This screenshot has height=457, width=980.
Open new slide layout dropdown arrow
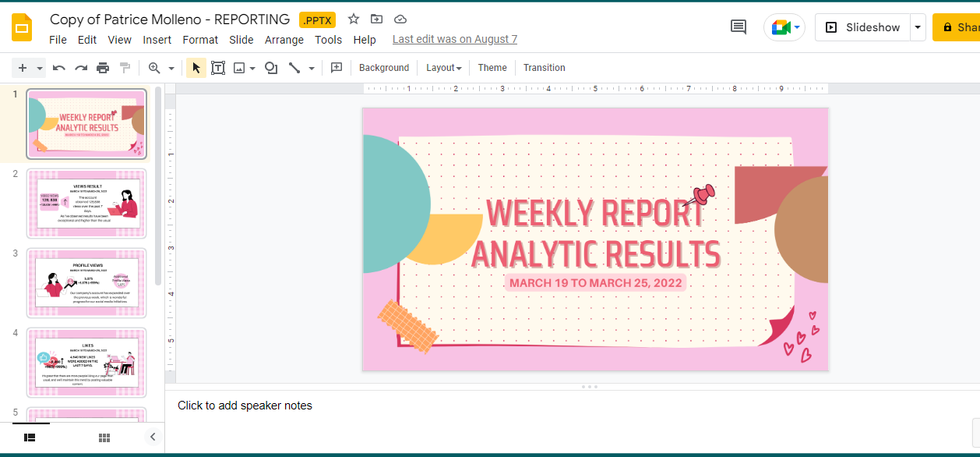click(x=40, y=68)
